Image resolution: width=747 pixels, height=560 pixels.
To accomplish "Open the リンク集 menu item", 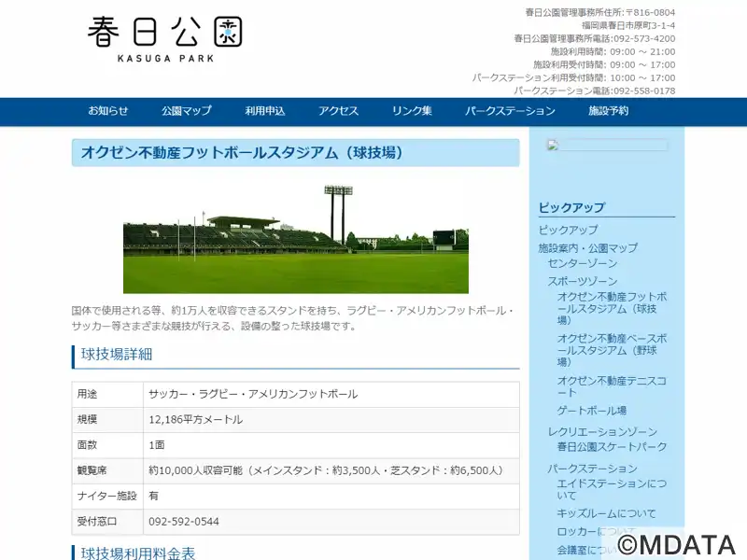I will click(x=412, y=111).
